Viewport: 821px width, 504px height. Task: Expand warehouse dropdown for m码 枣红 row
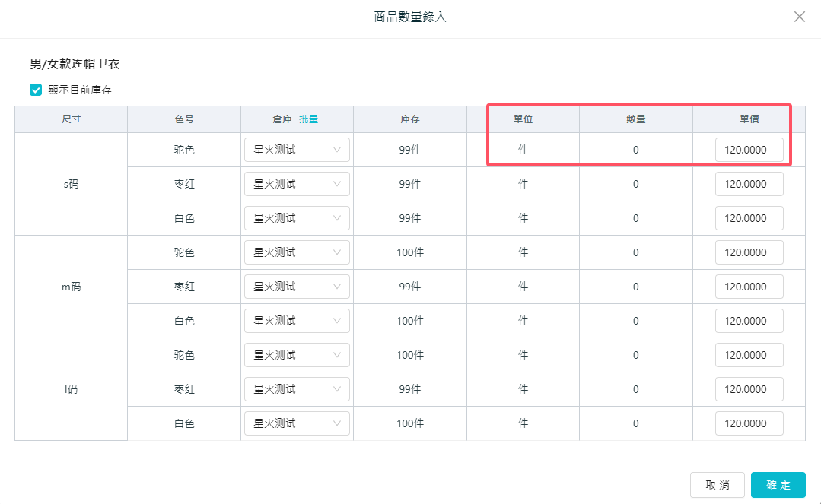pos(297,287)
